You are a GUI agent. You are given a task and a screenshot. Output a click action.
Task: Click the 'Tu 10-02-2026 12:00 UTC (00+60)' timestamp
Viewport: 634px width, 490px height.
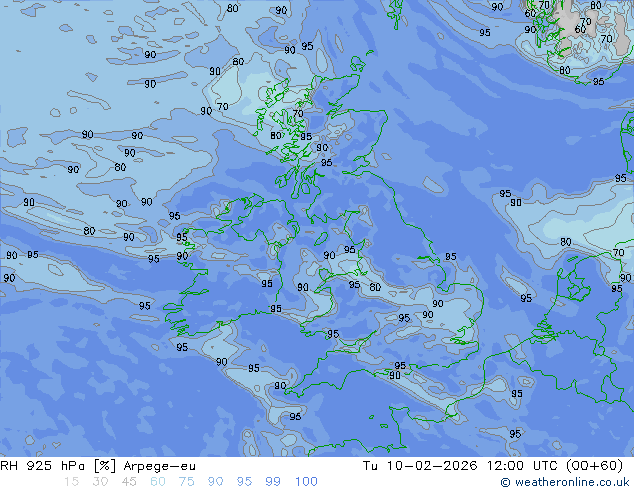(493, 466)
